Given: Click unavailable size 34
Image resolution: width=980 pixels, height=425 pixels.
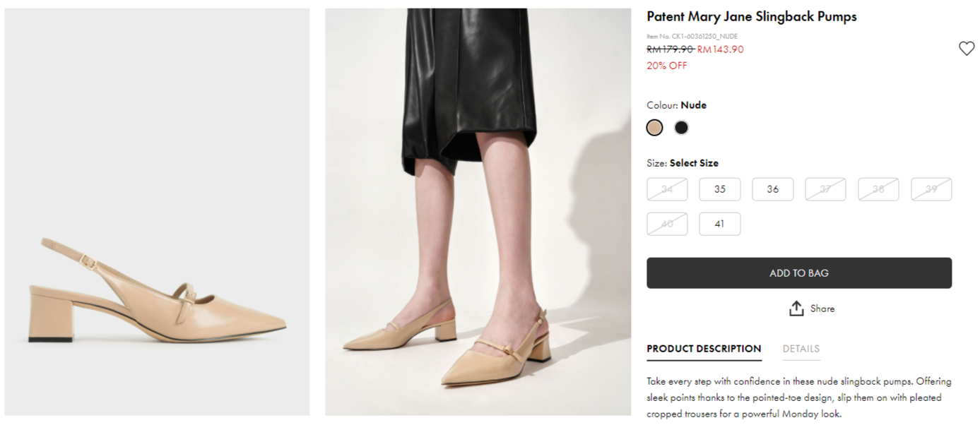Looking at the screenshot, I should click(x=667, y=189).
